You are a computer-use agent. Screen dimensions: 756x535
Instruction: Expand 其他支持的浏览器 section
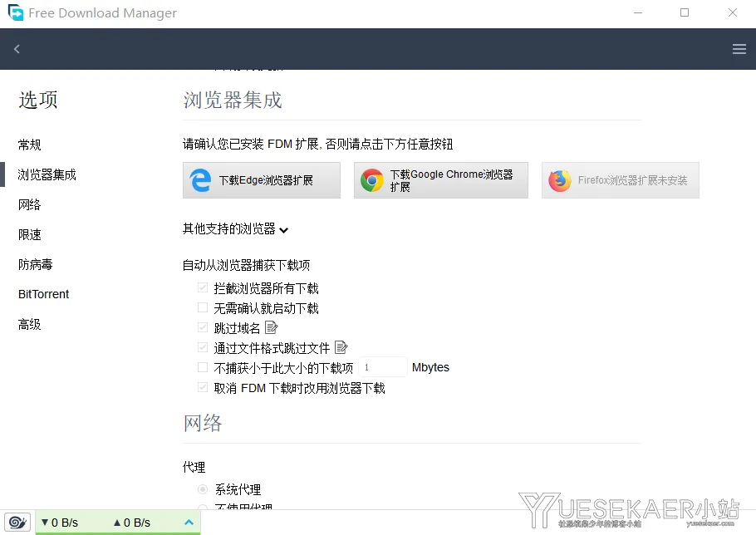coord(235,229)
